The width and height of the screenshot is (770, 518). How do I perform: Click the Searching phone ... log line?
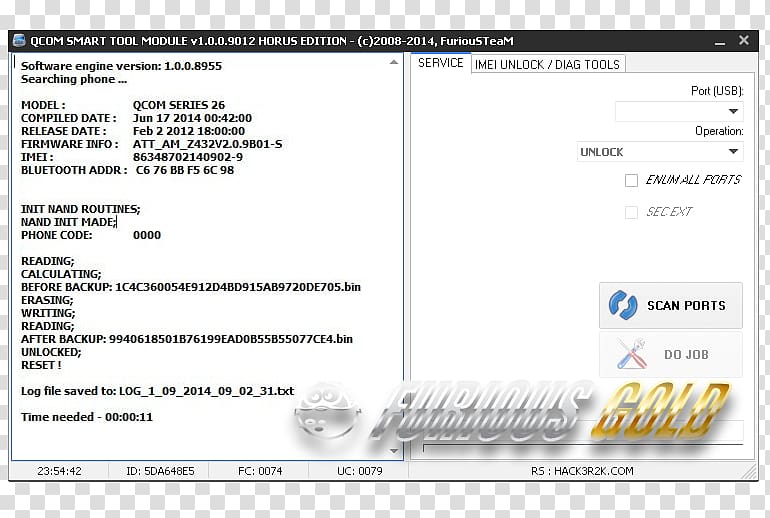74,79
